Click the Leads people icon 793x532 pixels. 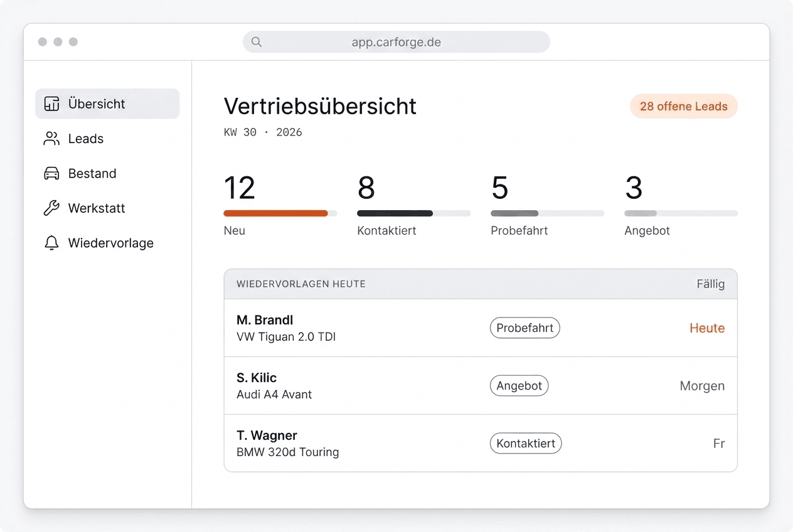pos(51,139)
